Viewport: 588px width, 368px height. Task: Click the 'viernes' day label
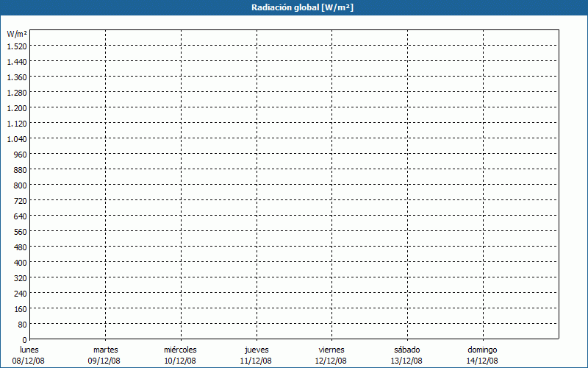[x=331, y=350]
